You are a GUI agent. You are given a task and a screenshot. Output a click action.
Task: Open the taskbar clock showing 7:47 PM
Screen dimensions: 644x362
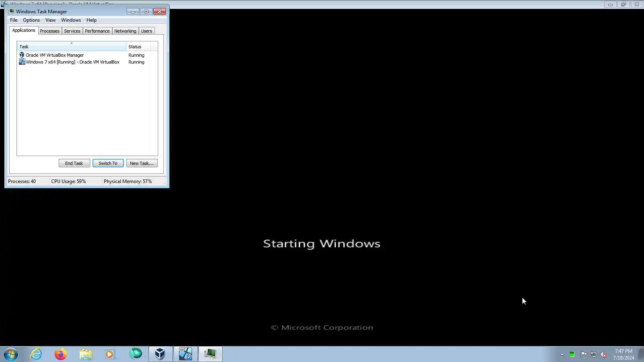[623, 354]
